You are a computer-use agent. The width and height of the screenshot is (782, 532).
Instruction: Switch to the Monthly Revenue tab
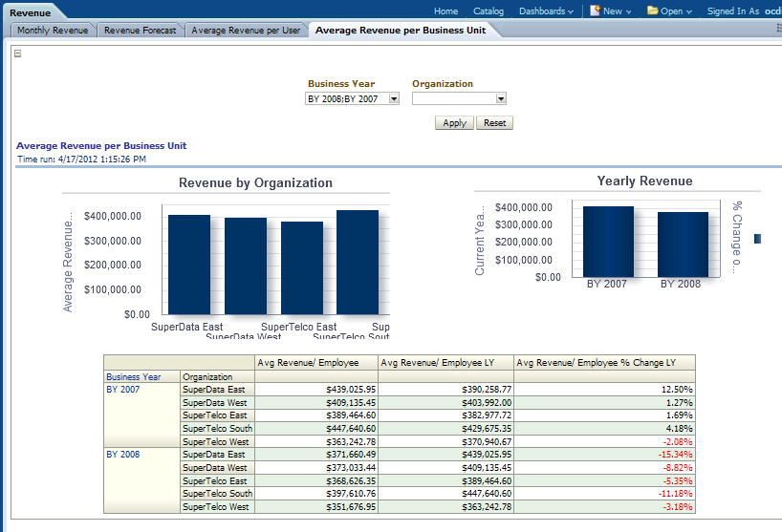(x=53, y=31)
